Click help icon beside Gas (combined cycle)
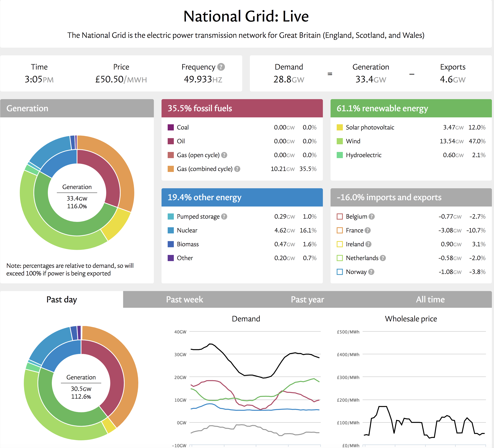This screenshot has width=494, height=448. pos(237,169)
